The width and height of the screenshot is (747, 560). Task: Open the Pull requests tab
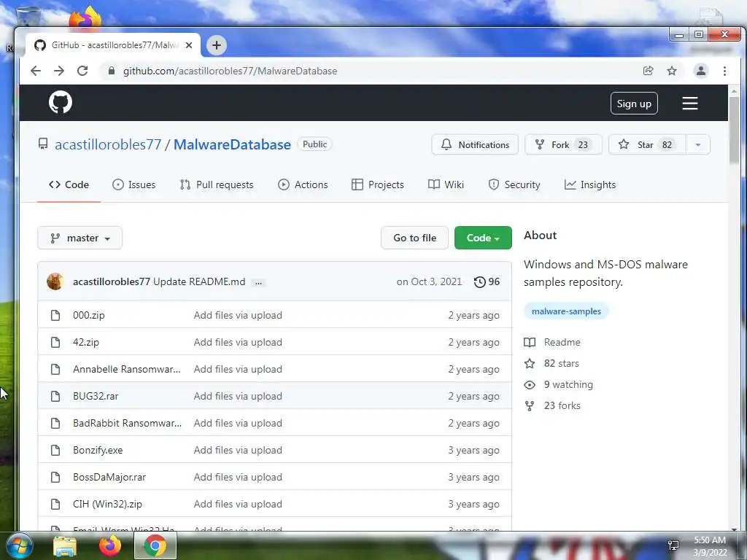(217, 184)
